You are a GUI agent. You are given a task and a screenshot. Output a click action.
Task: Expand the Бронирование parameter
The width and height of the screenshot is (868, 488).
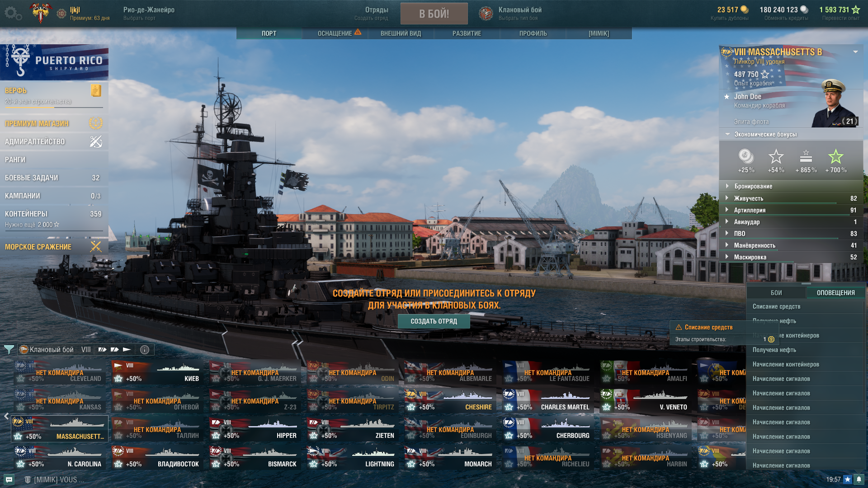(791, 186)
